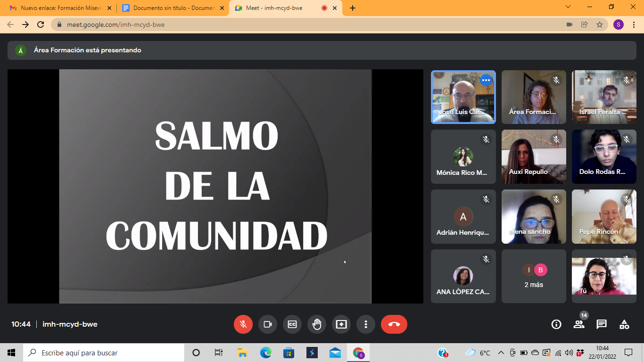Screen dimensions: 644x362
Task: Open the three-dot more options menu in call controls
Action: tap(366, 324)
